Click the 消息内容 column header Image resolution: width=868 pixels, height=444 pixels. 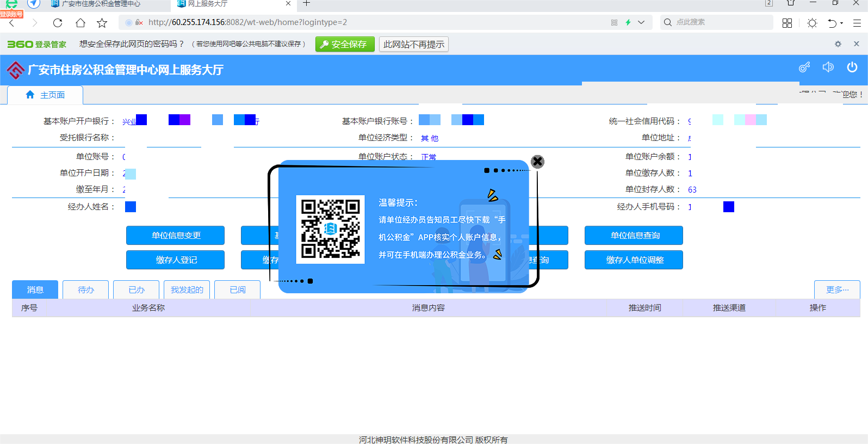[x=429, y=308]
